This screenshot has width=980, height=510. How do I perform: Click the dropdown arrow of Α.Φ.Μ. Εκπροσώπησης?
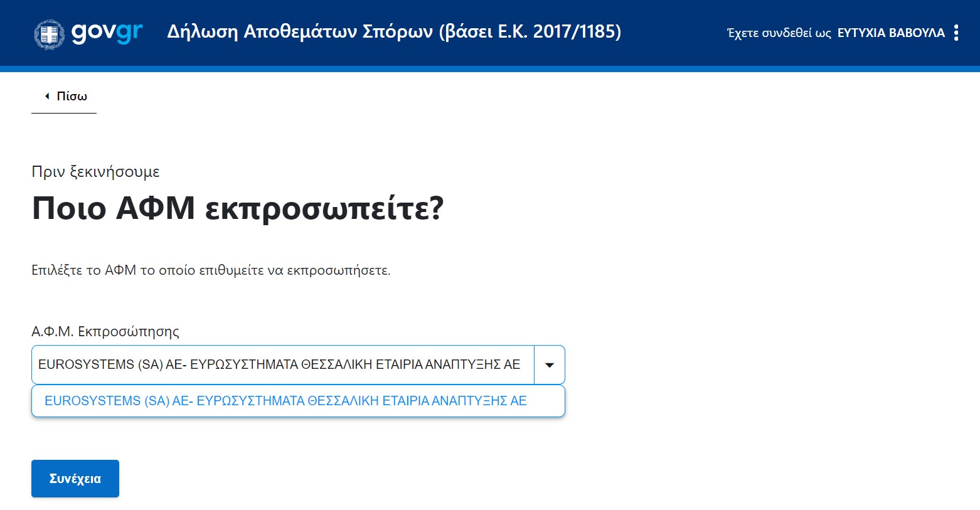pyautogui.click(x=550, y=364)
